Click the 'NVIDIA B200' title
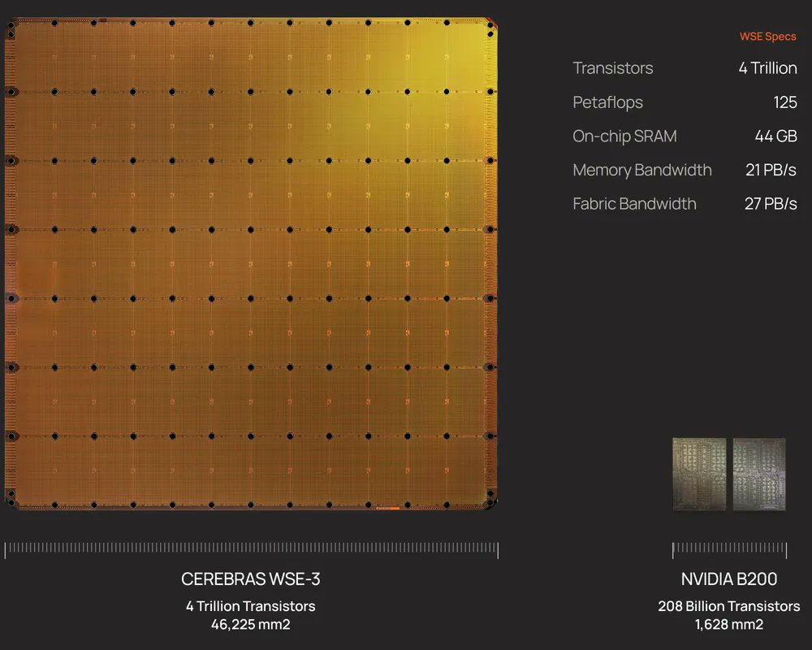The width and height of the screenshot is (812, 650). tap(729, 579)
